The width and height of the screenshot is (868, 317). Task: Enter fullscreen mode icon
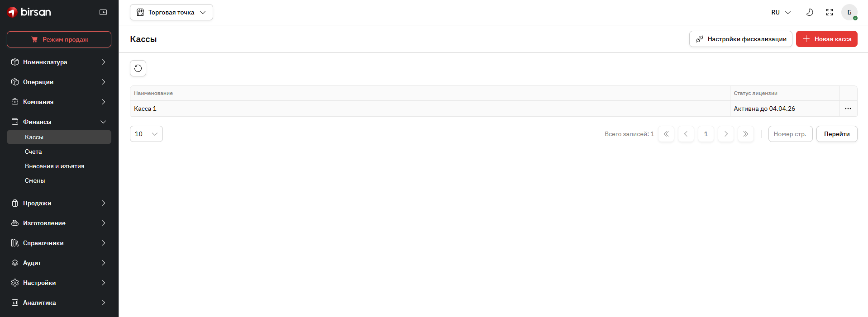830,12
